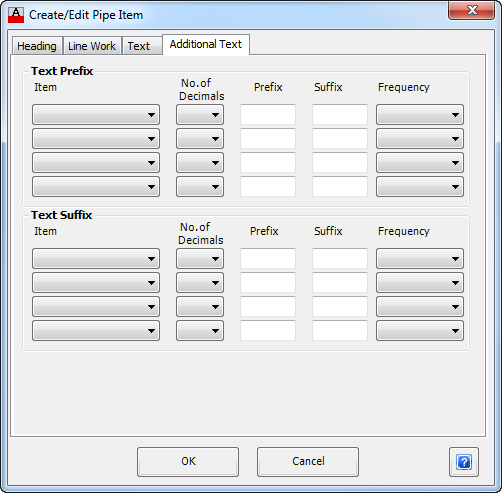This screenshot has height=493, width=502.
Task: Confirm with the OK button
Action: coord(188,462)
